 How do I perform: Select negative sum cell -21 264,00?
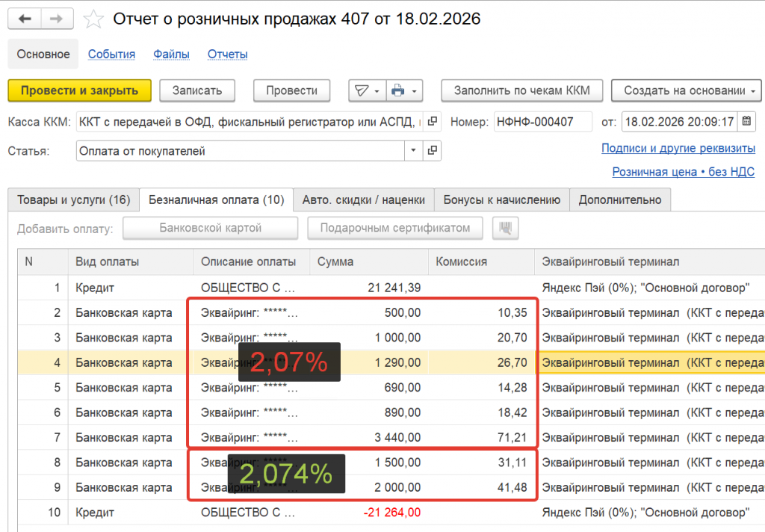coord(369,513)
